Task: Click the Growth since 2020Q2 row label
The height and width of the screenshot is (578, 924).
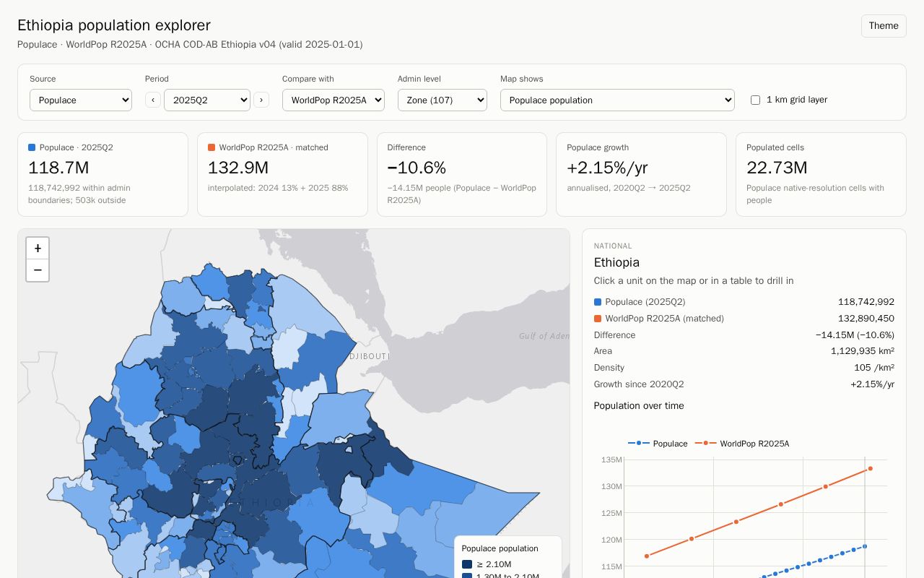Action: 639,384
